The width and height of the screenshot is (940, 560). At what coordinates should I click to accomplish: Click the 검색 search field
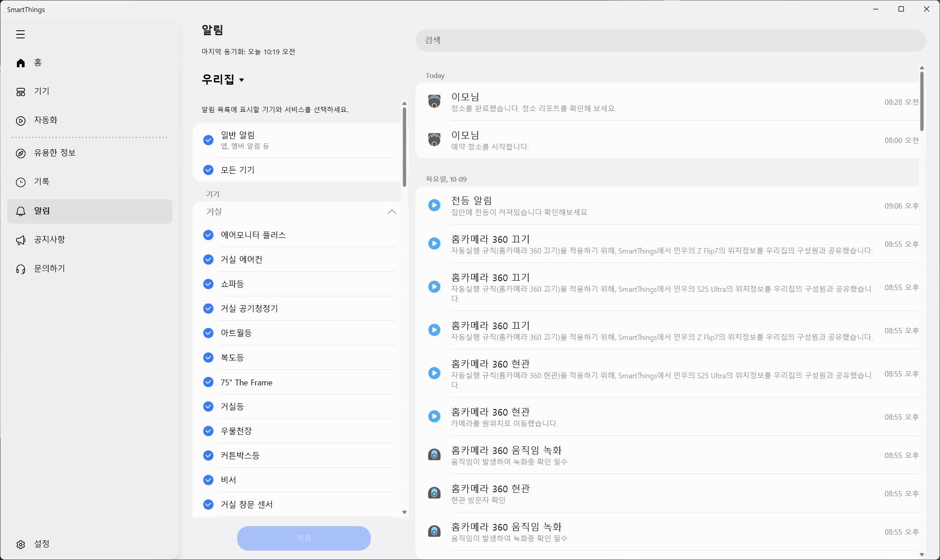(x=670, y=41)
